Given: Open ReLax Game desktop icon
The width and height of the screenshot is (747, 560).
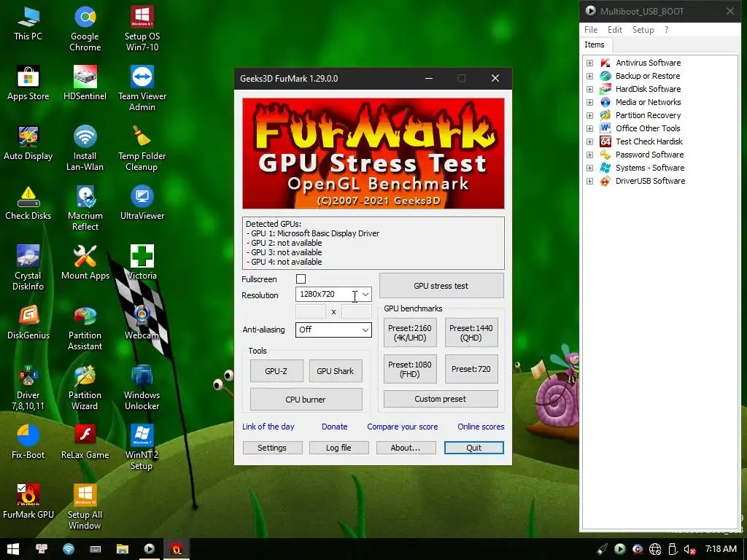Looking at the screenshot, I should coord(85,443).
